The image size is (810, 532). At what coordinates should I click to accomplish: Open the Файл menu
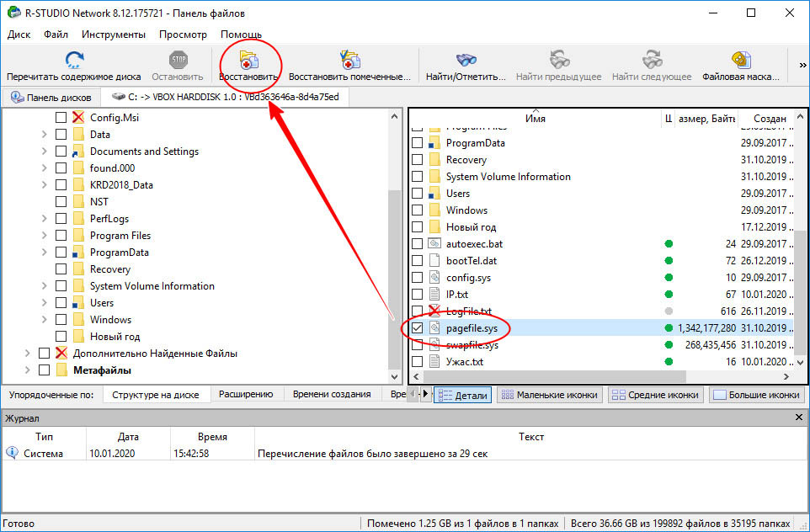point(56,35)
